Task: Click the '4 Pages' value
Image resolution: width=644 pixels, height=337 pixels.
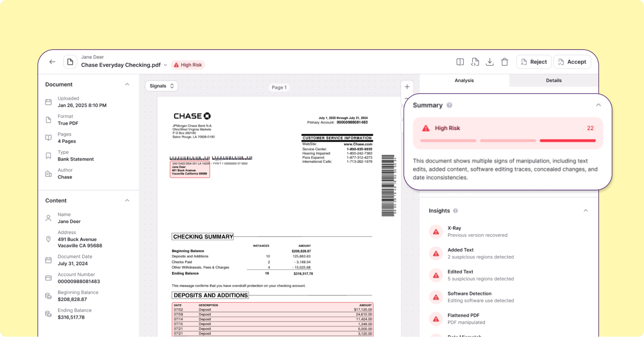Action: tap(67, 141)
